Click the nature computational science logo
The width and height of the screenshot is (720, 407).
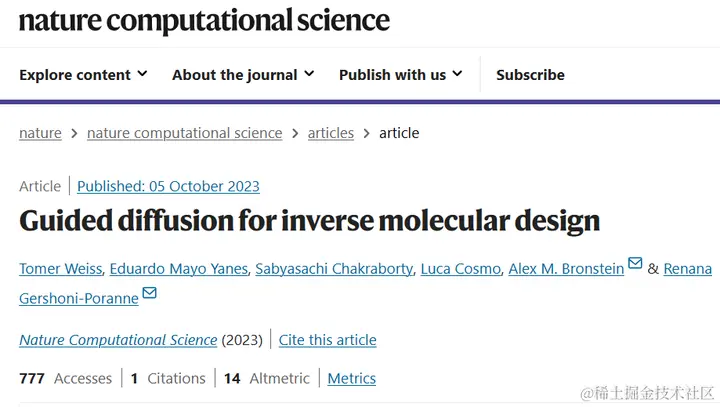coord(204,20)
